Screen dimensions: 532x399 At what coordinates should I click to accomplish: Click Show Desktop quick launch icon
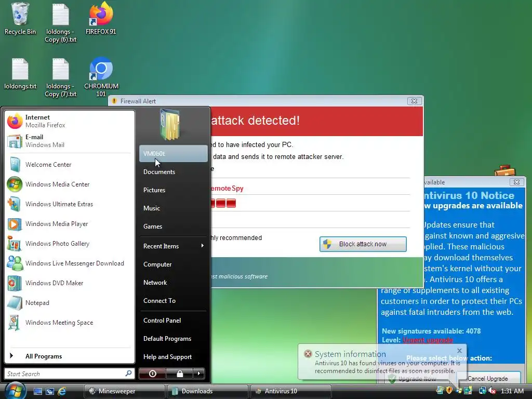pos(38,391)
